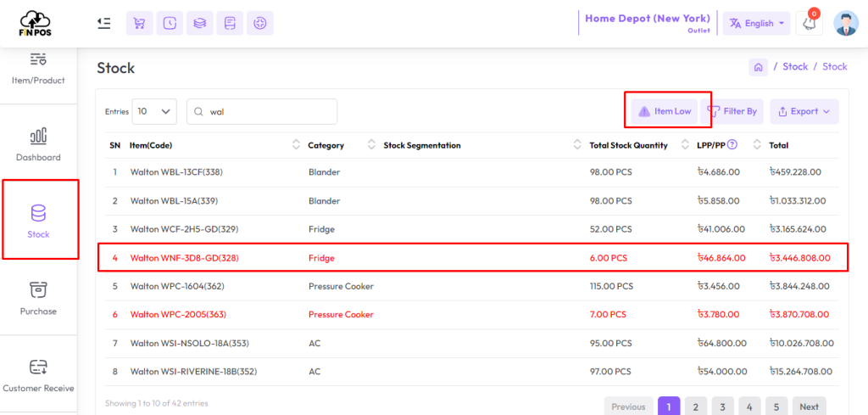Select Walton WBL-13CF(338) item
868x415 pixels.
click(x=176, y=172)
